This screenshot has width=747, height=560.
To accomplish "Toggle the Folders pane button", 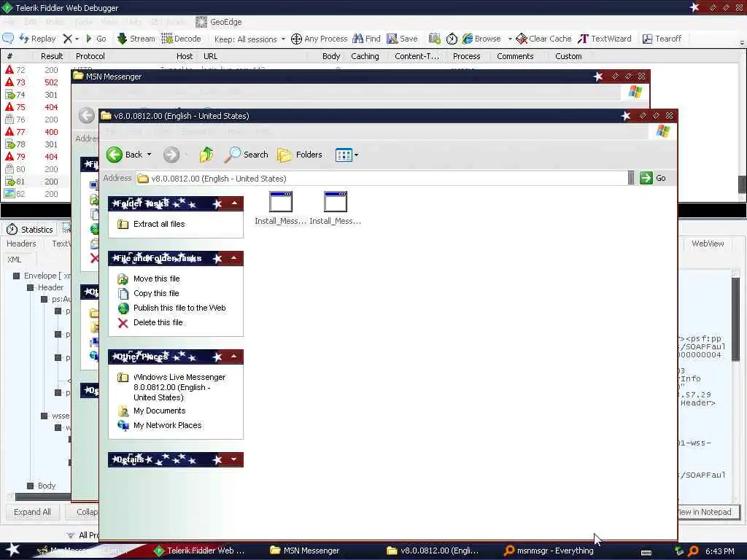I will [x=300, y=155].
